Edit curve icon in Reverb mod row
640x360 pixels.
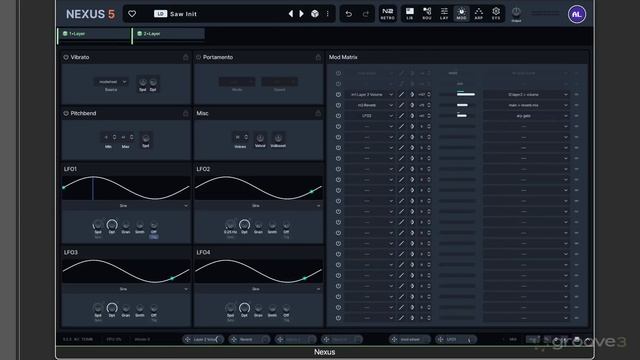402,105
